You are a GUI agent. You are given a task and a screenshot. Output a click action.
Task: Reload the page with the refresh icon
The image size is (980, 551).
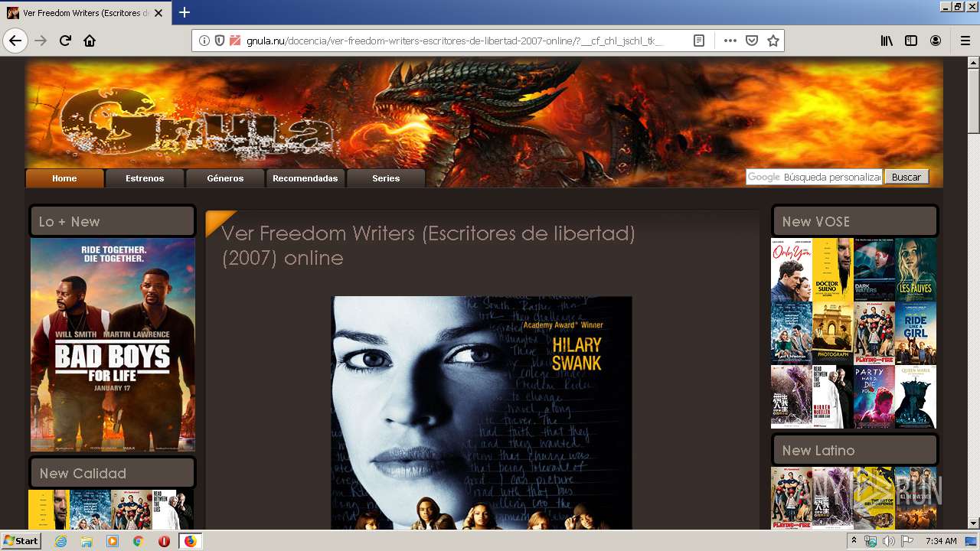click(65, 41)
